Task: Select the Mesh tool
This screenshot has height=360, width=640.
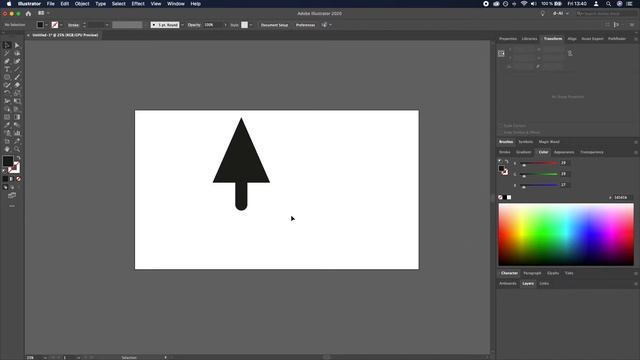Action: tap(7, 117)
